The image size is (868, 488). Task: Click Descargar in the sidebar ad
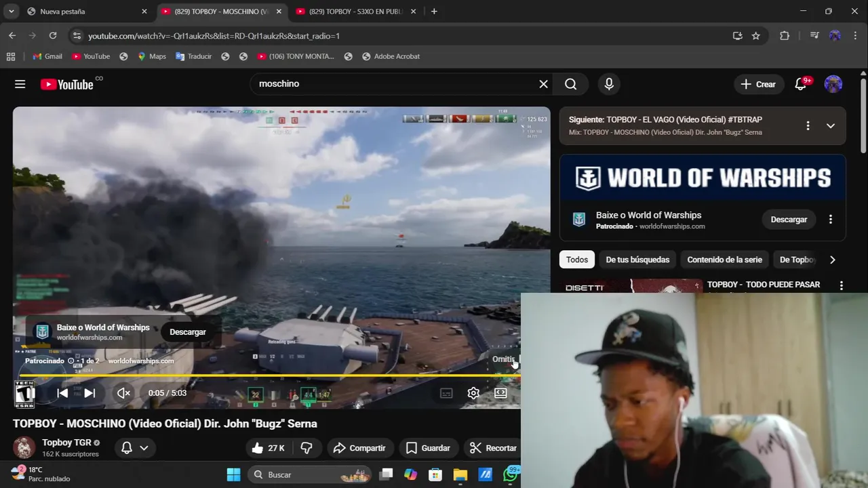tap(789, 220)
